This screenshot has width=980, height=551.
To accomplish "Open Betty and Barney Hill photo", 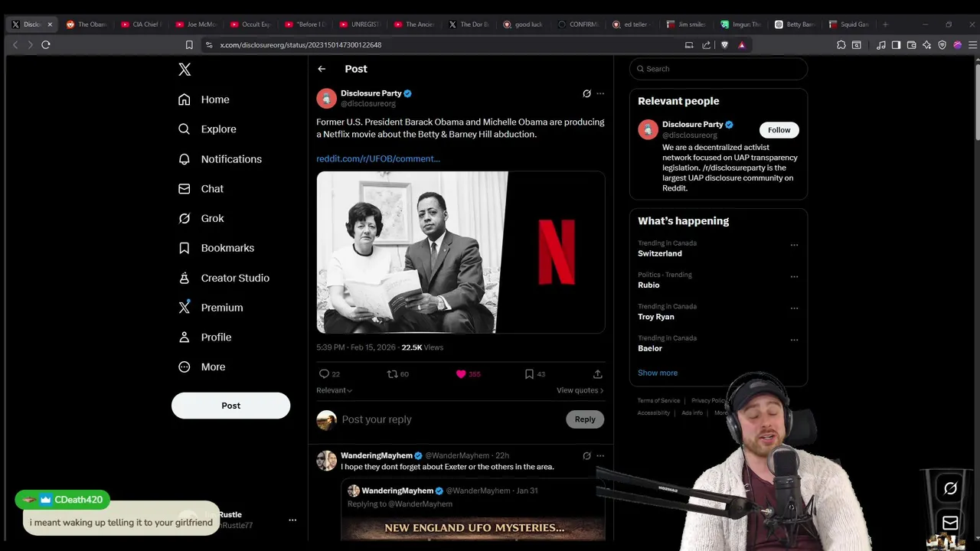I will tap(412, 253).
